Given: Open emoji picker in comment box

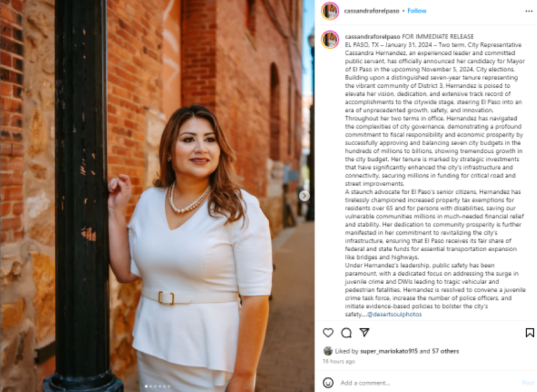Looking at the screenshot, I should coord(328,383).
